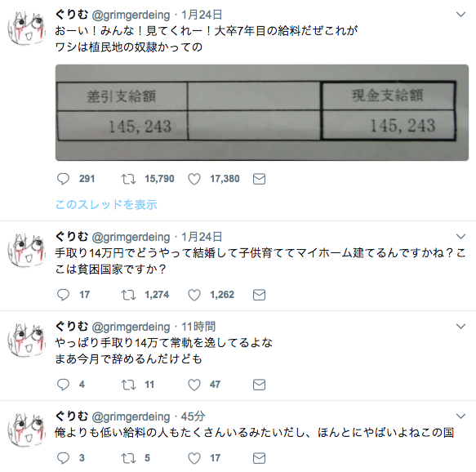
Task: Open the ぐりむ avatar on the 45分 tweet
Action: [x=26, y=430]
